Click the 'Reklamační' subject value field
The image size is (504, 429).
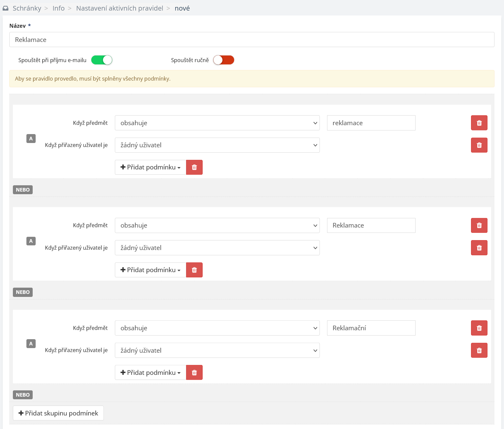(x=371, y=328)
